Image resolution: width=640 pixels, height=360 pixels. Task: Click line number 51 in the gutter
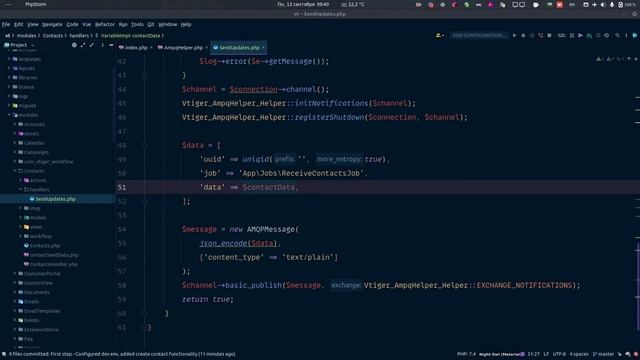(122, 187)
